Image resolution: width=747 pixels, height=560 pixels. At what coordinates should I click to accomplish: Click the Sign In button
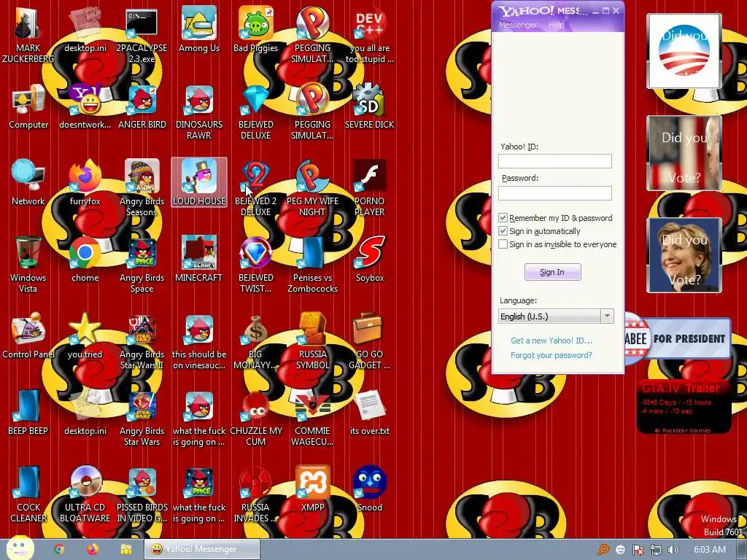(553, 272)
